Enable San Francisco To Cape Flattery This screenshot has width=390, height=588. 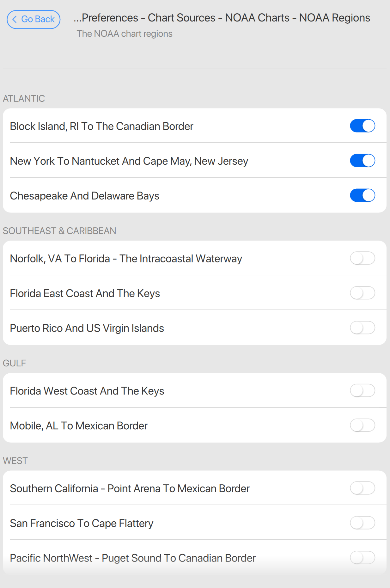(x=362, y=523)
